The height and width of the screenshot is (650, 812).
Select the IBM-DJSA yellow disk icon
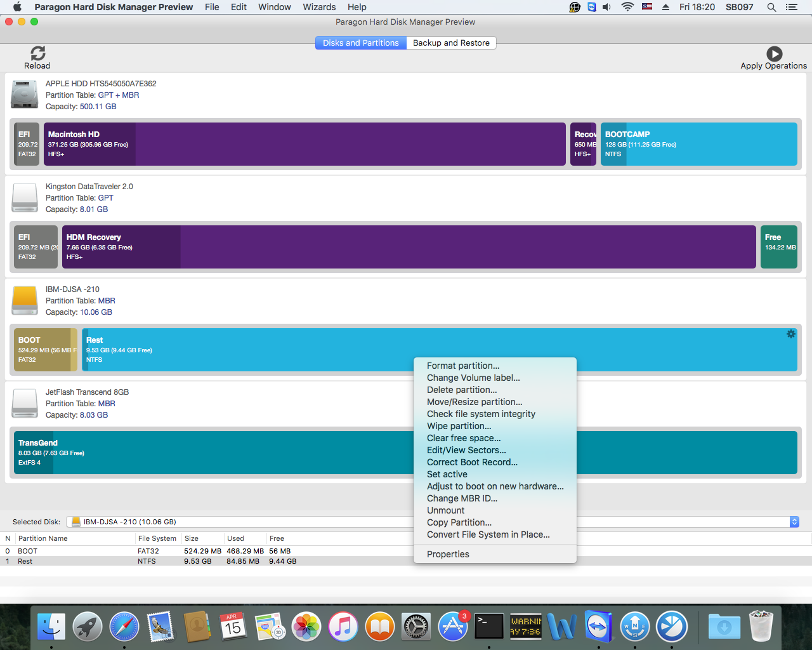coord(25,300)
